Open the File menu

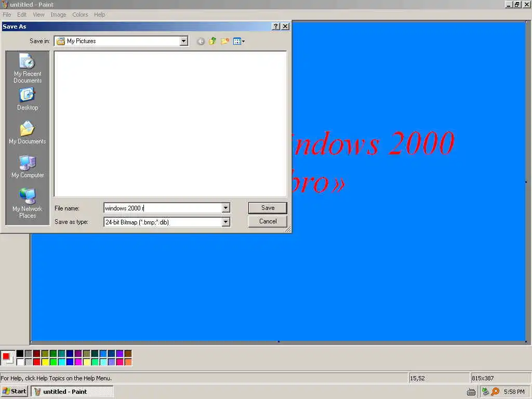click(x=7, y=15)
